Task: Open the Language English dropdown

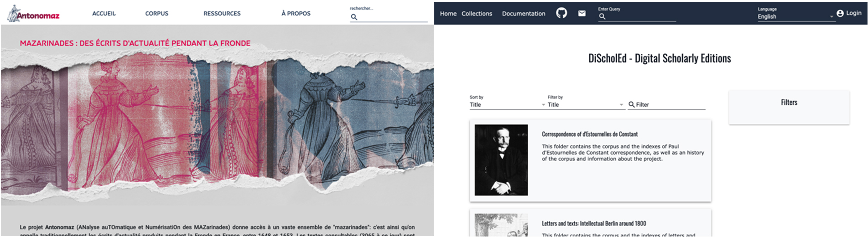Action: 796,16
